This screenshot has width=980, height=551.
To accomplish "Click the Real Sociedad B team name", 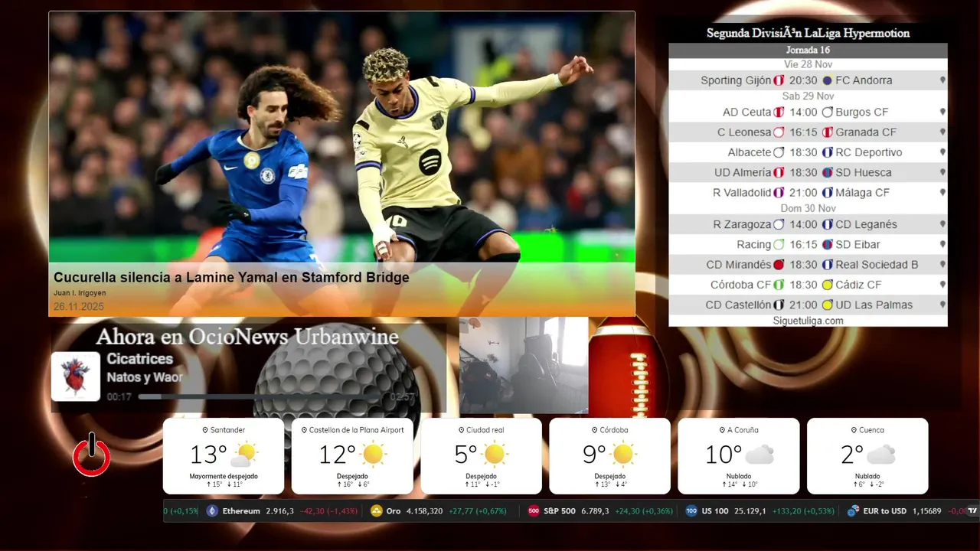I will pos(877,265).
